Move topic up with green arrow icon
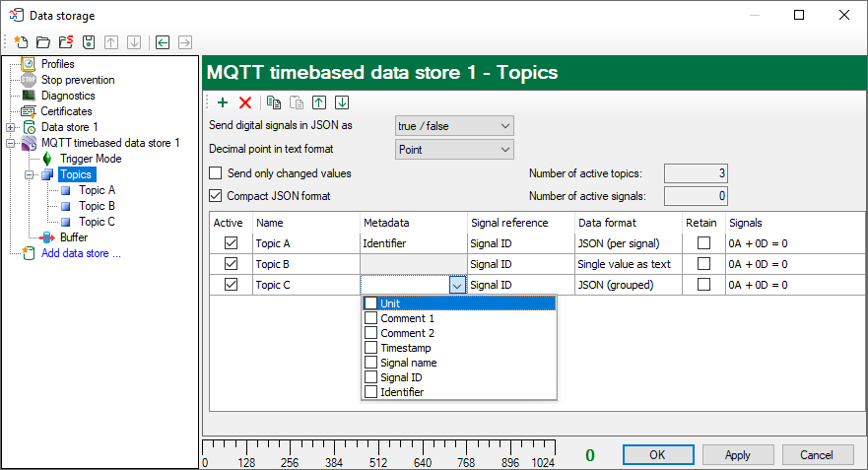 319,102
